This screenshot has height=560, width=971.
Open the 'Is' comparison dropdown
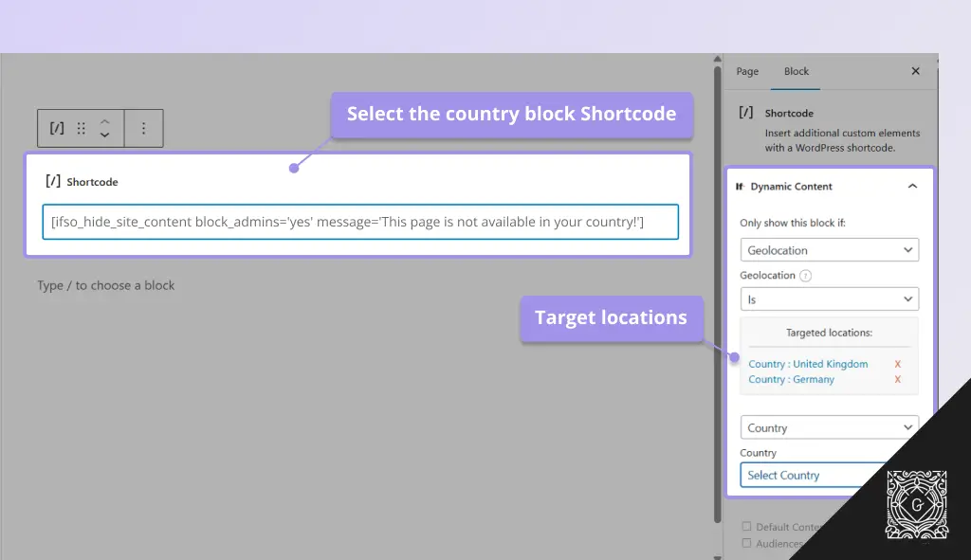click(829, 298)
